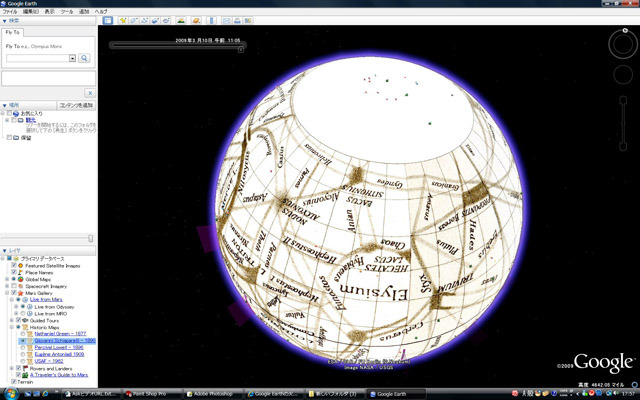The height and width of the screenshot is (400, 640).
Task: Uncheck the Place Names checkbox
Action: 14,272
